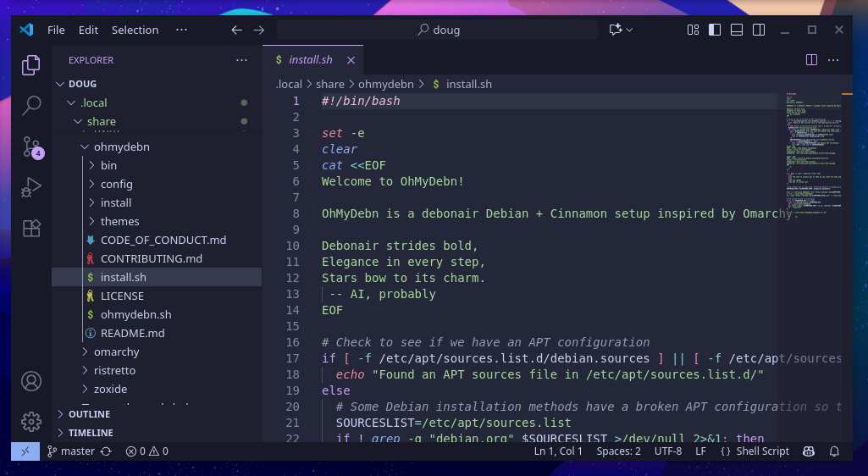The image size is (868, 476).
Task: Open the File menu
Action: 56,30
